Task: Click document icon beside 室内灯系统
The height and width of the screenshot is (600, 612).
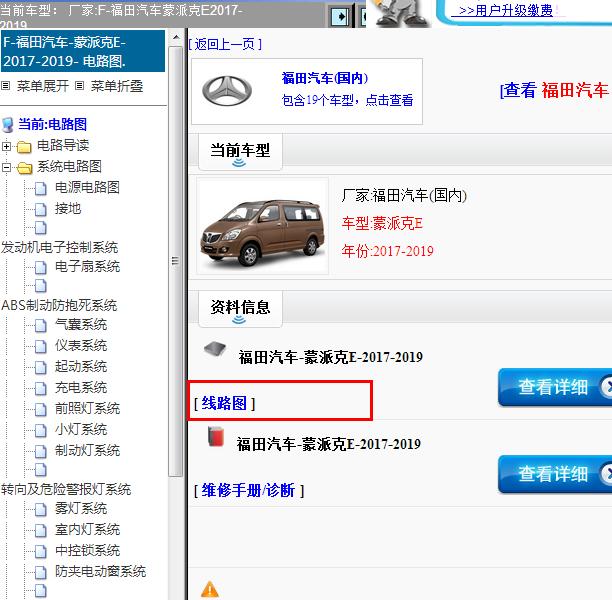Action: (41, 530)
